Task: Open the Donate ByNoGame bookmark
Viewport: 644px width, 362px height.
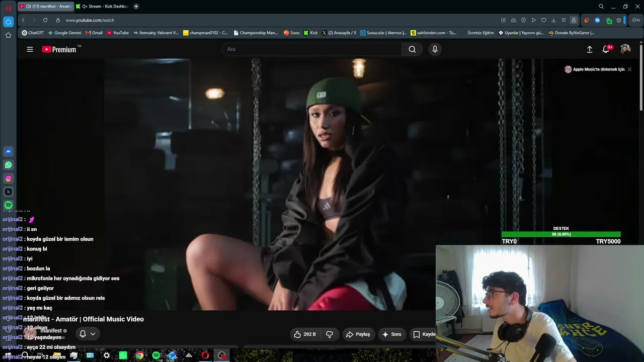Action: click(572, 33)
